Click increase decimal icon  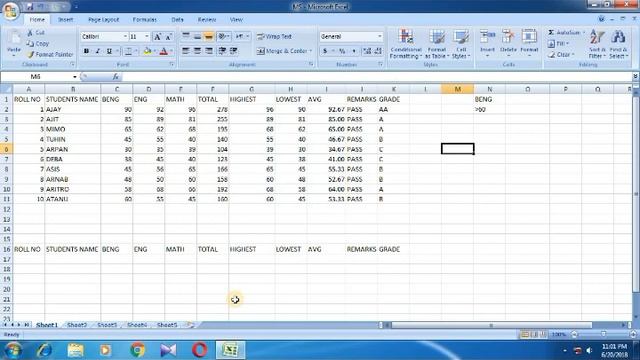(x=367, y=51)
